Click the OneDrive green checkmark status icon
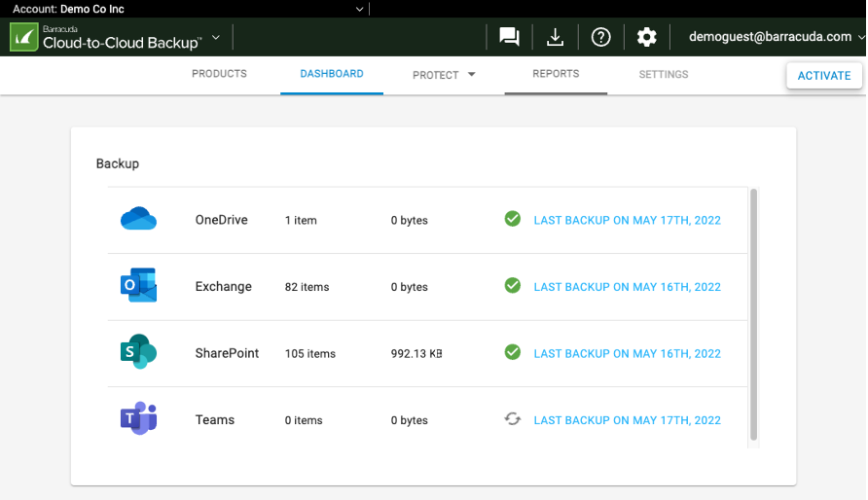This screenshot has height=500, width=868. [x=513, y=219]
